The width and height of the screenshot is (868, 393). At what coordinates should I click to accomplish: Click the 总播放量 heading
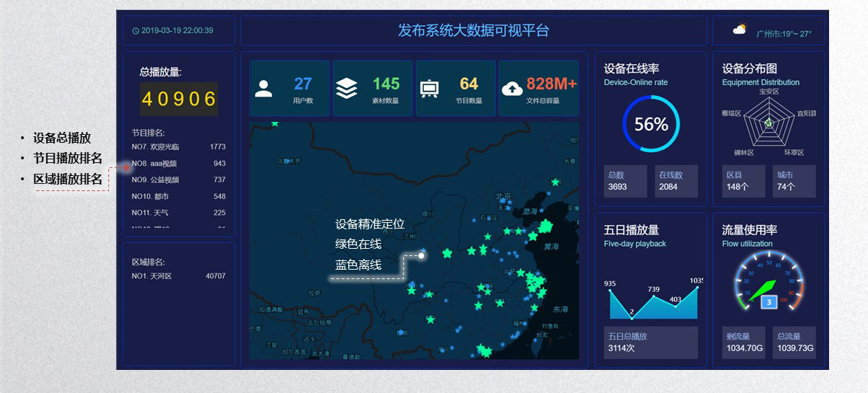(x=161, y=71)
